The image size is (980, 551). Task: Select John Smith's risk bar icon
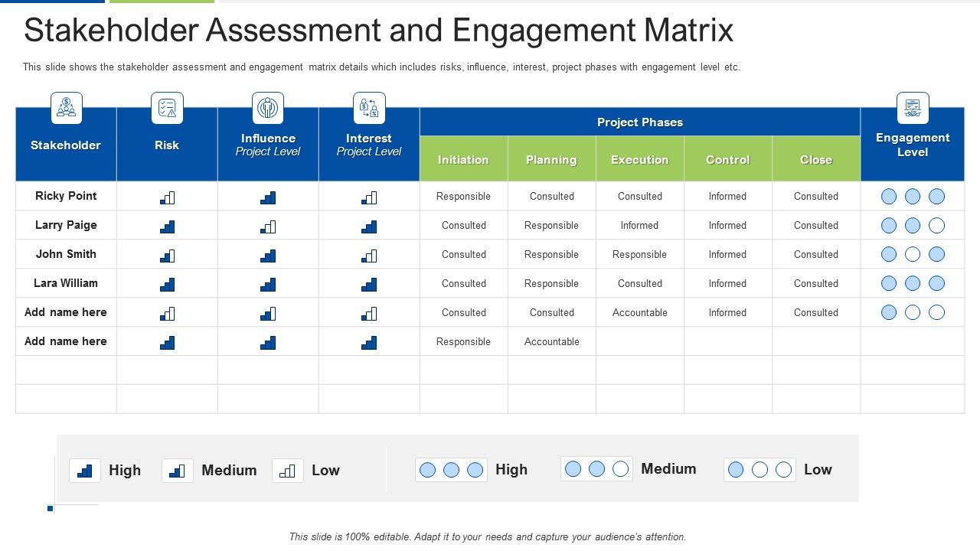pos(167,256)
